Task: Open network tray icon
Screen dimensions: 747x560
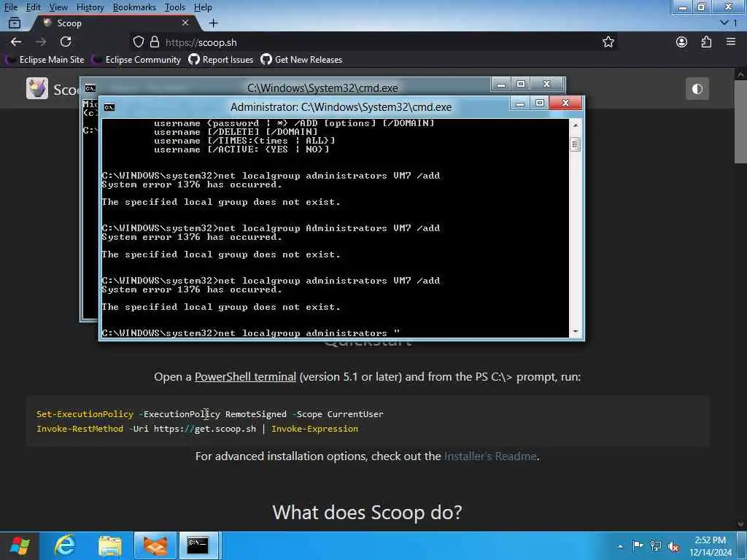Action: tap(656, 546)
